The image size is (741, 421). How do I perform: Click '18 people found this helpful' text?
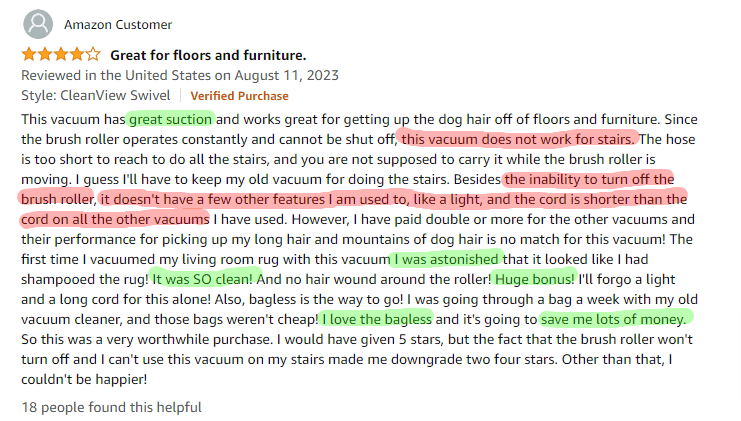(x=112, y=407)
